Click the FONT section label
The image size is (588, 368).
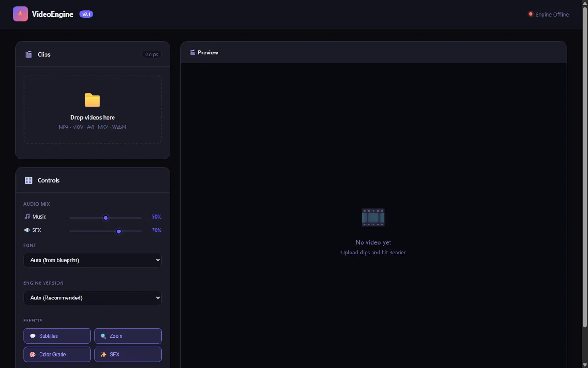point(30,245)
